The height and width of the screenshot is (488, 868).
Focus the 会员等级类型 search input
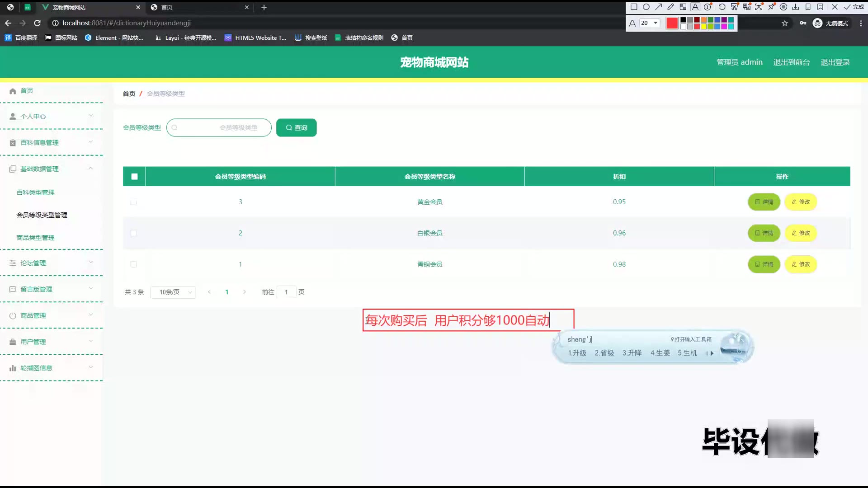[219, 127]
